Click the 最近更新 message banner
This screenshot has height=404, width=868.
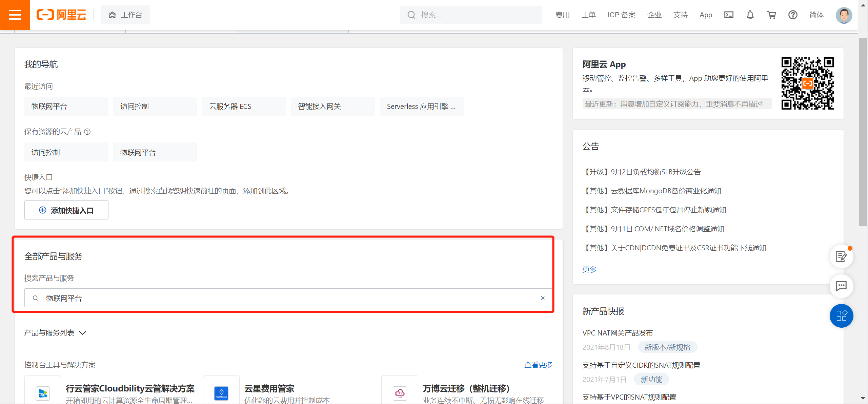pos(677,104)
